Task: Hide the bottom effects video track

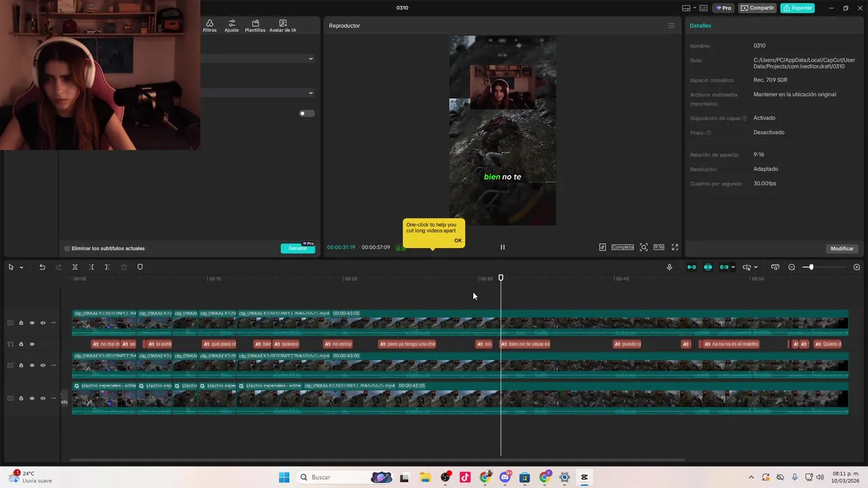Action: (x=32, y=399)
